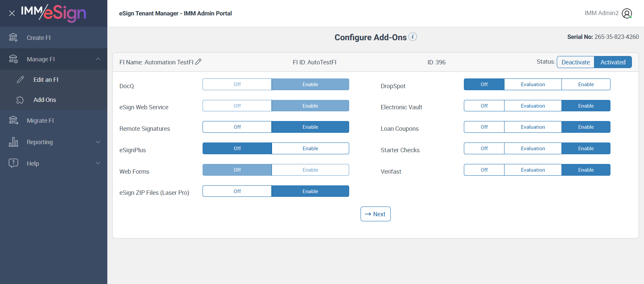Image resolution: width=644 pixels, height=284 pixels.
Task: Click the Next button
Action: (375, 214)
